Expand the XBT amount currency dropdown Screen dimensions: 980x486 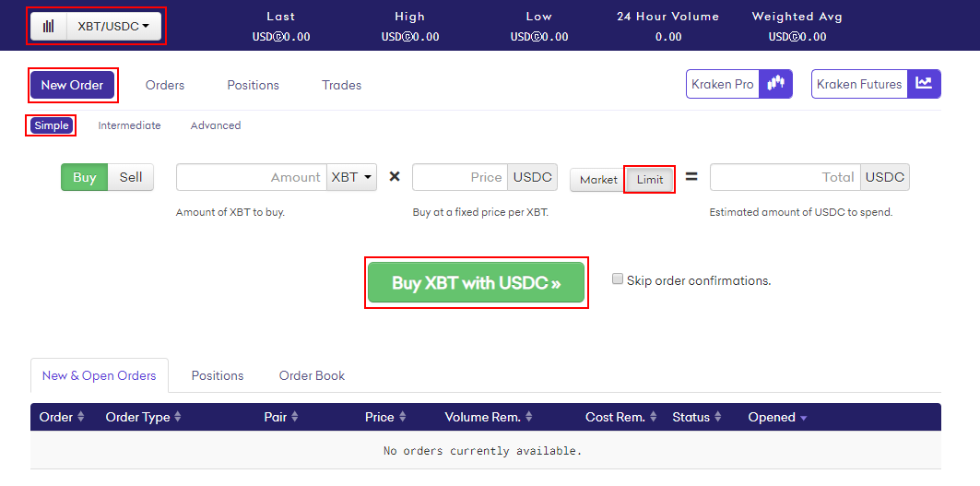click(x=351, y=177)
